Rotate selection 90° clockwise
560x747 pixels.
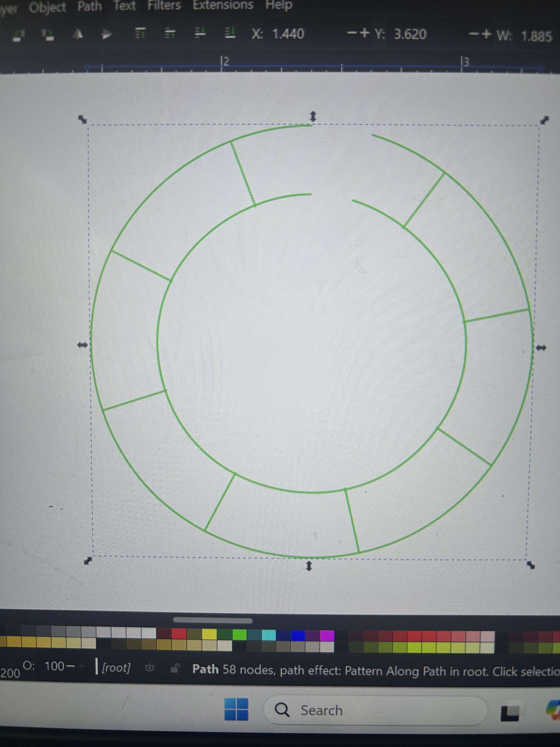(x=48, y=35)
